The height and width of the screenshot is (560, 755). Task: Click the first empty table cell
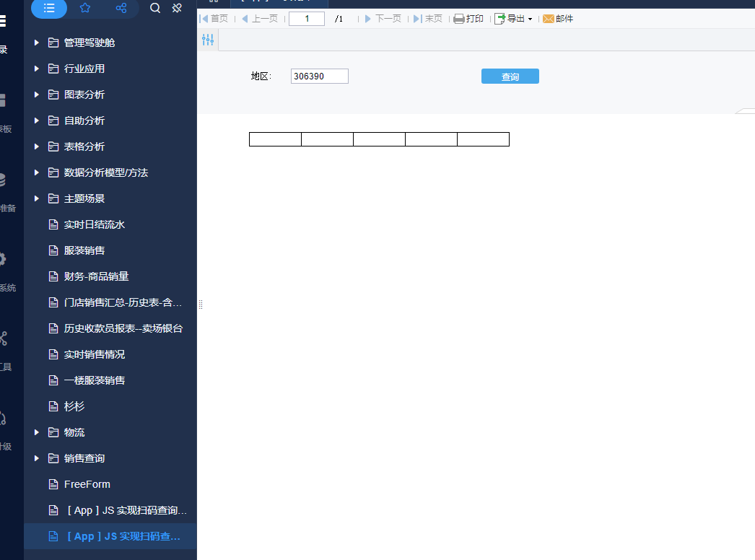pos(276,139)
